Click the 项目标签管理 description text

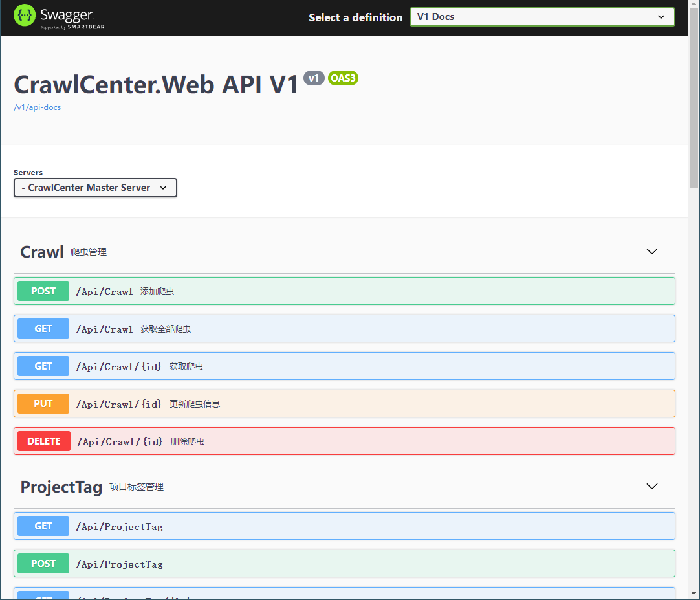click(x=137, y=487)
